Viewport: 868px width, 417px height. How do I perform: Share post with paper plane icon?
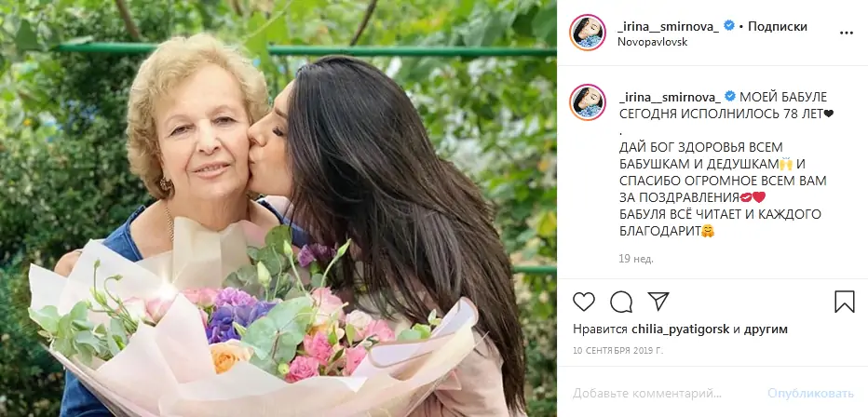[658, 302]
